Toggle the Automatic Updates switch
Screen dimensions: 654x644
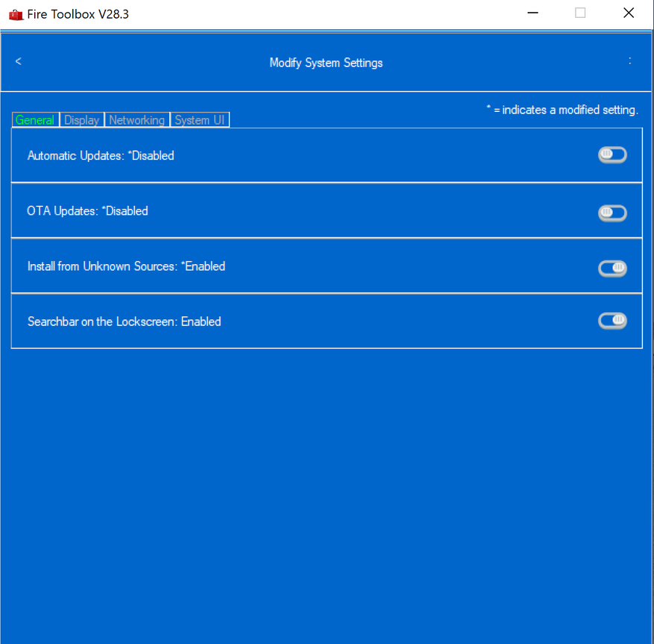click(612, 155)
